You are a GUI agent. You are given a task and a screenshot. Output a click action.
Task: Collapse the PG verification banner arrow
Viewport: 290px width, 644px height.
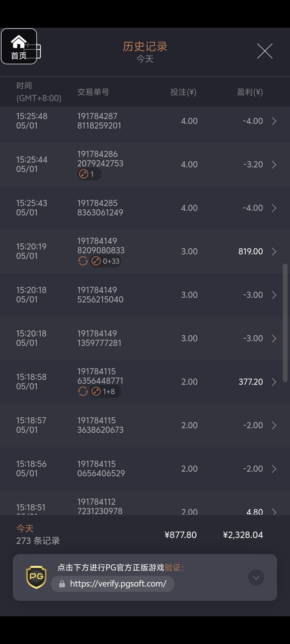pyautogui.click(x=256, y=577)
